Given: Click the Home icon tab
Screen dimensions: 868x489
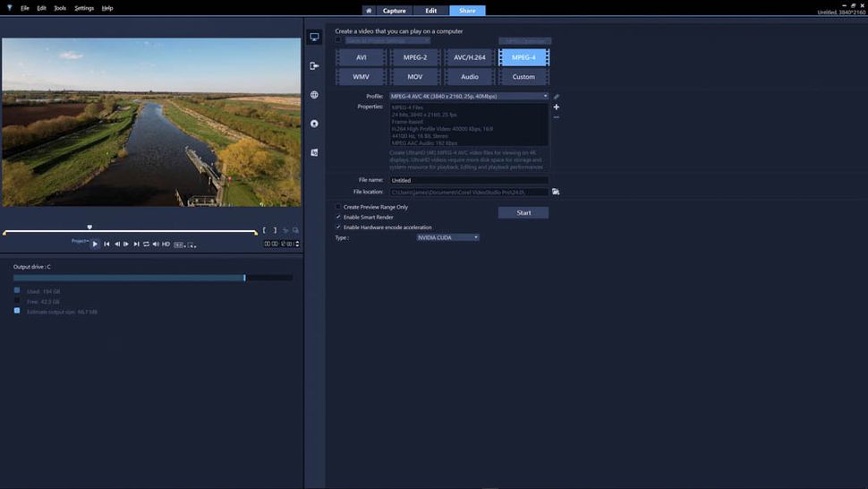Looking at the screenshot, I should (369, 11).
